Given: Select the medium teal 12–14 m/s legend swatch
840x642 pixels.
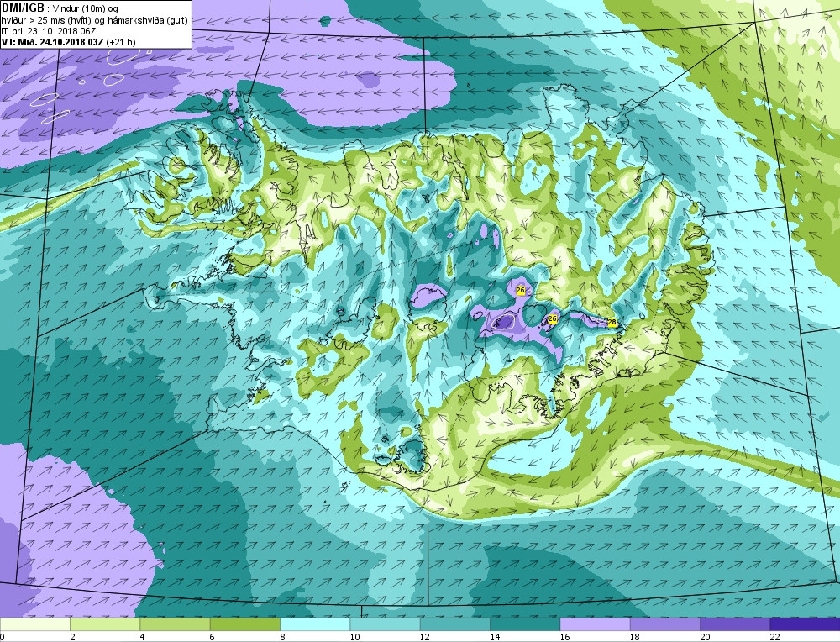Looking at the screenshot, I should (x=454, y=624).
